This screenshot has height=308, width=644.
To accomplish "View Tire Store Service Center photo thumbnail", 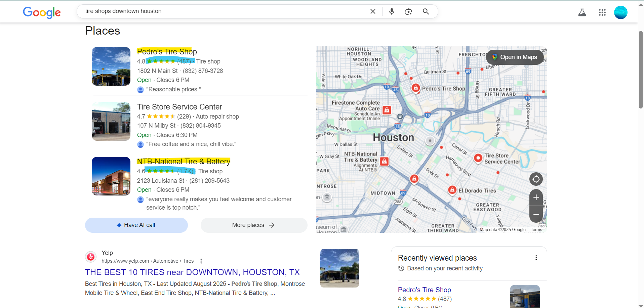I will (111, 121).
